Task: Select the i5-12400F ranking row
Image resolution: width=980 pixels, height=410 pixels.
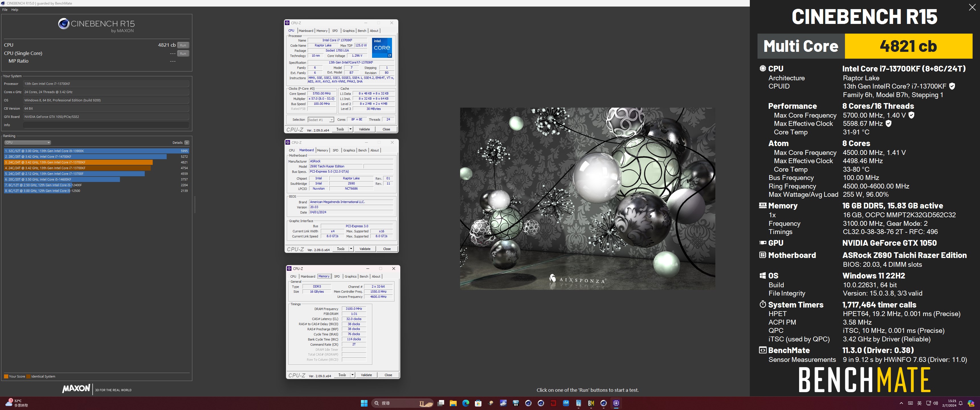Action: (x=96, y=185)
